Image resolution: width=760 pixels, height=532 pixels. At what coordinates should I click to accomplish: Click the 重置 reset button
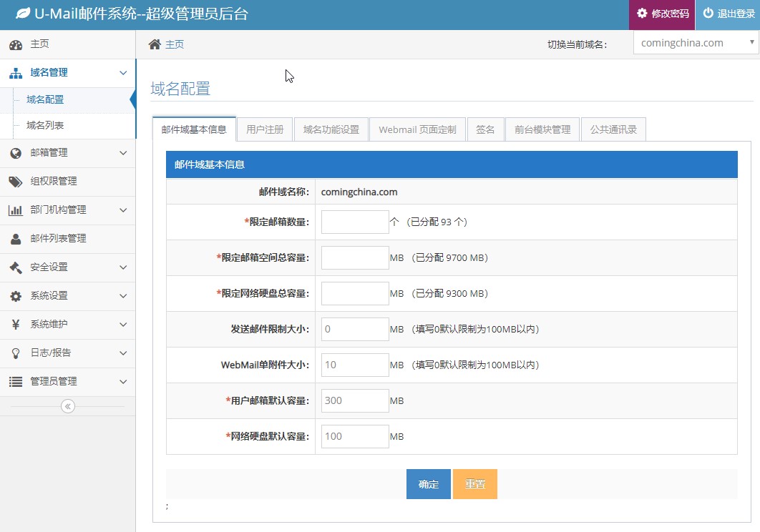click(475, 484)
